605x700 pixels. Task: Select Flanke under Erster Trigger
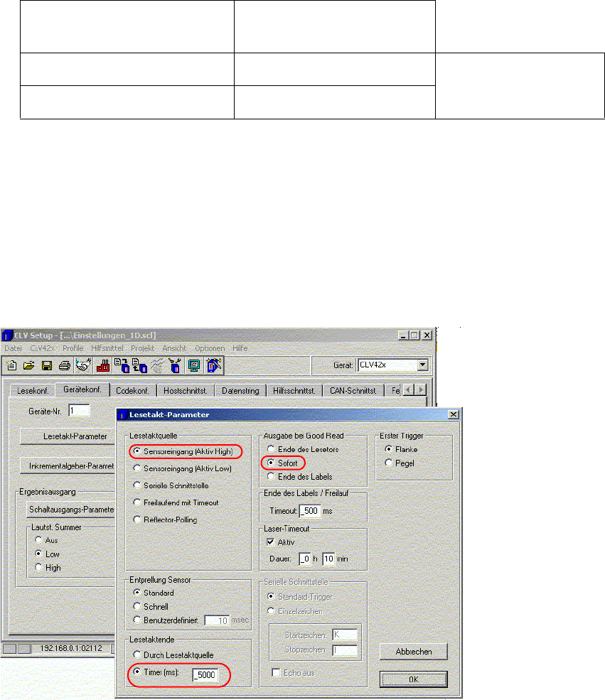[x=388, y=449]
